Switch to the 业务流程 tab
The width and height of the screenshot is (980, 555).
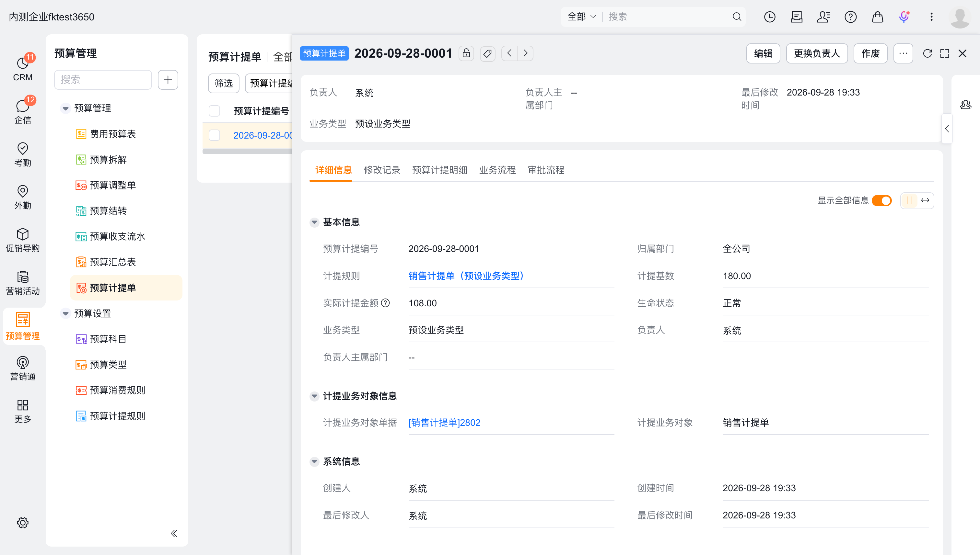click(497, 170)
